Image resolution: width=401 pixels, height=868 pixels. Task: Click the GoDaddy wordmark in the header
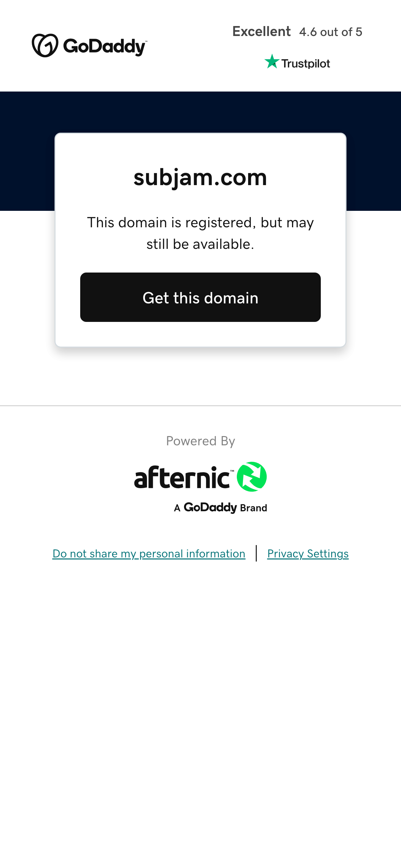[105, 47]
